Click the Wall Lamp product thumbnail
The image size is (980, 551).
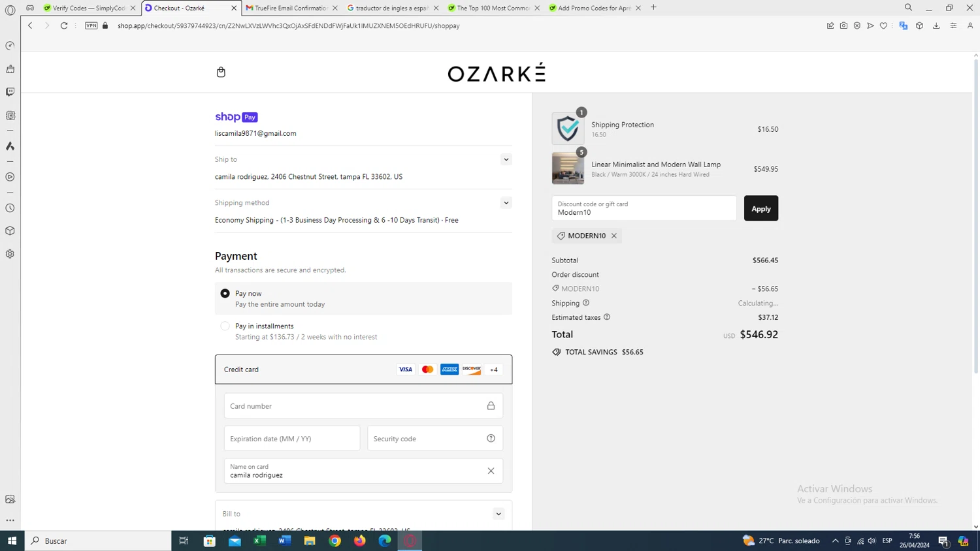(568, 168)
